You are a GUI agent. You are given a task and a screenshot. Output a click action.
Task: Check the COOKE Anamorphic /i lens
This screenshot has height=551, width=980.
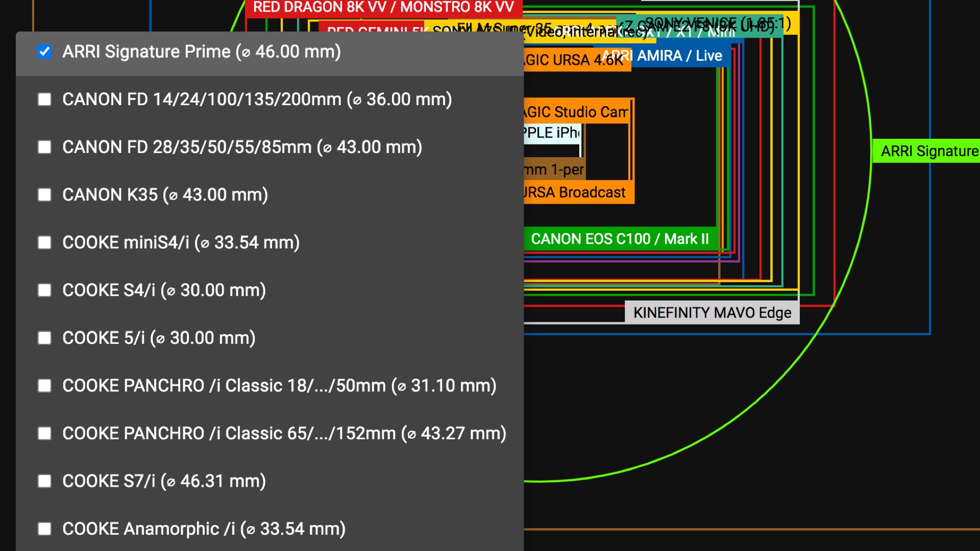pyautogui.click(x=44, y=529)
